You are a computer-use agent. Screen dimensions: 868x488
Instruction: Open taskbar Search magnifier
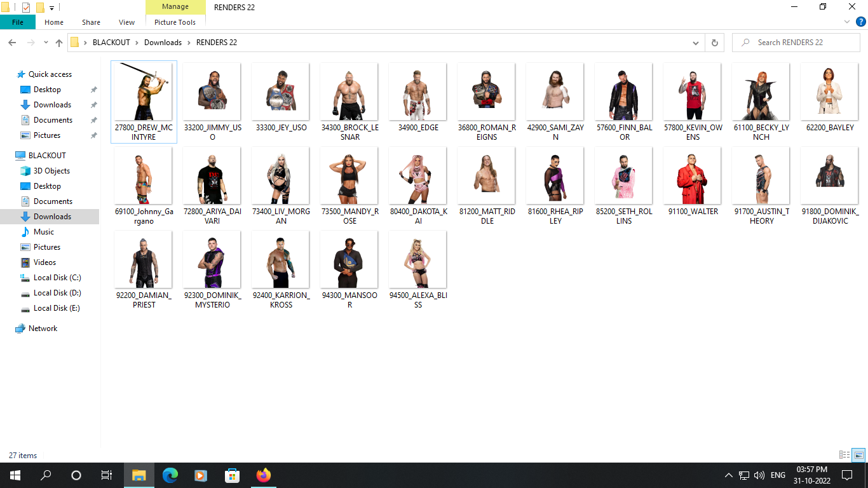pos(46,475)
